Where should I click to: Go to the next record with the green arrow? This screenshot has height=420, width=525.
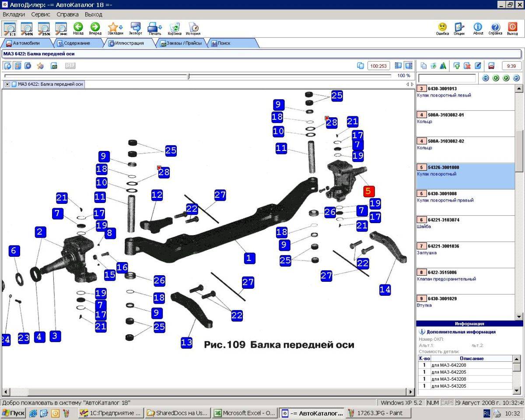[x=506, y=78]
